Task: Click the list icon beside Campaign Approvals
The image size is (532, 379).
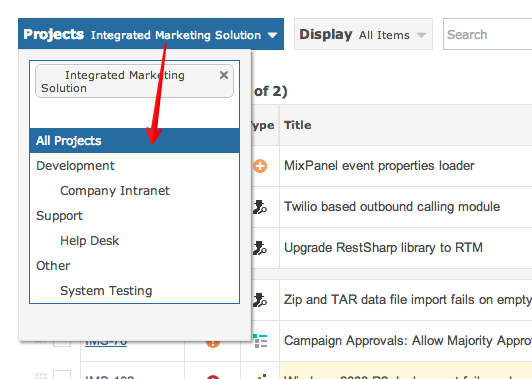Action: tap(260, 341)
